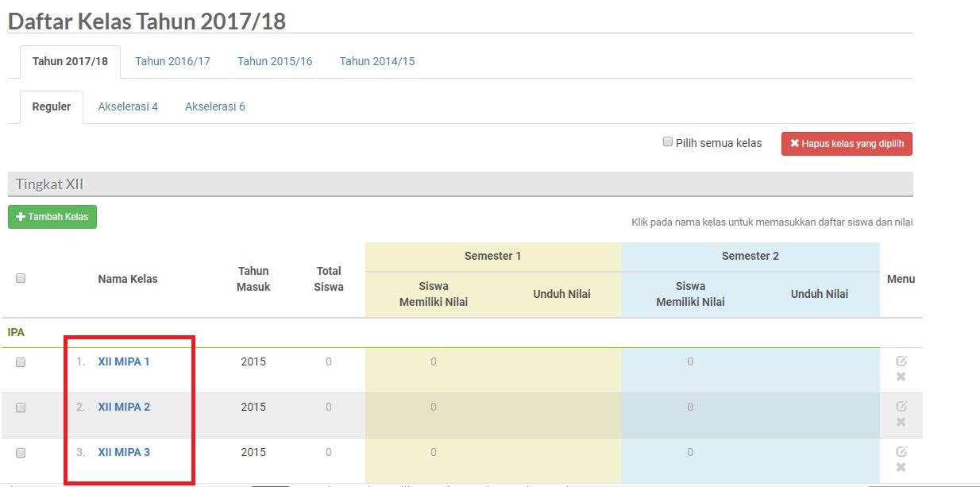Image resolution: width=980 pixels, height=487 pixels.
Task: Show the Akselerasi 6 tab
Action: (x=215, y=106)
